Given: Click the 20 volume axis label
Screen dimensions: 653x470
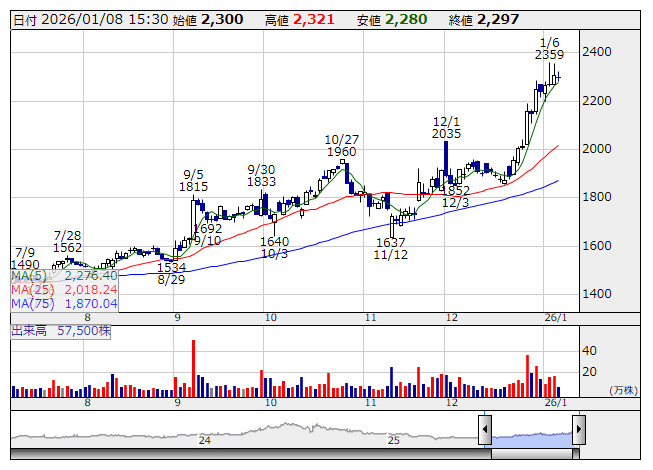Looking at the screenshot, I should click(589, 372).
